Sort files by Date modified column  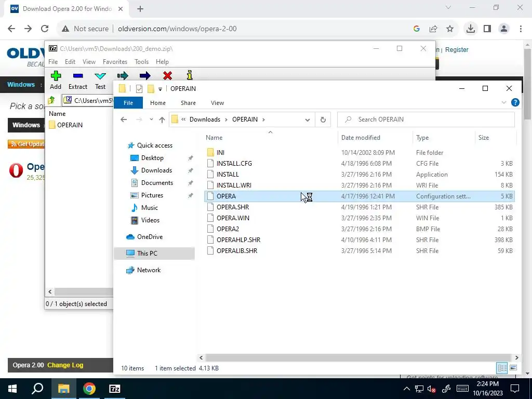(x=361, y=137)
